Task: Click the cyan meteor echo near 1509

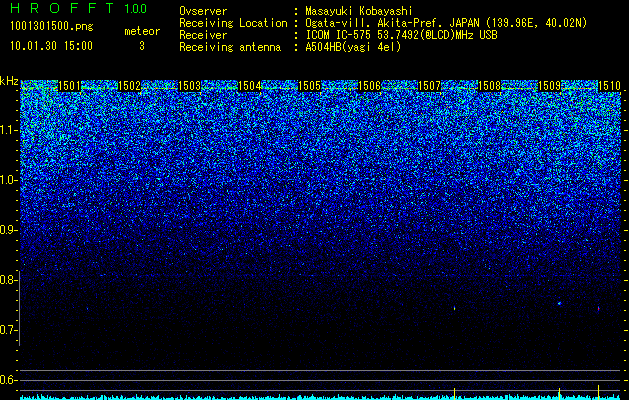Action: 559,303
